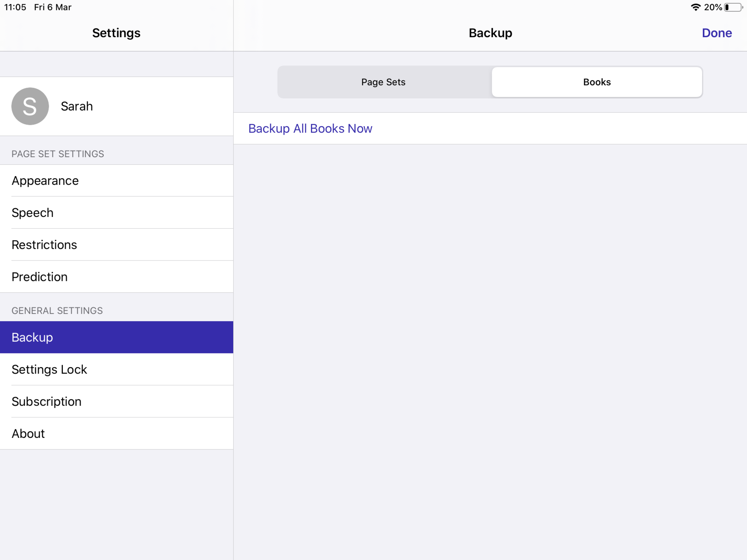The height and width of the screenshot is (560, 747).
Task: Open Sarah's user profile avatar
Action: (30, 106)
